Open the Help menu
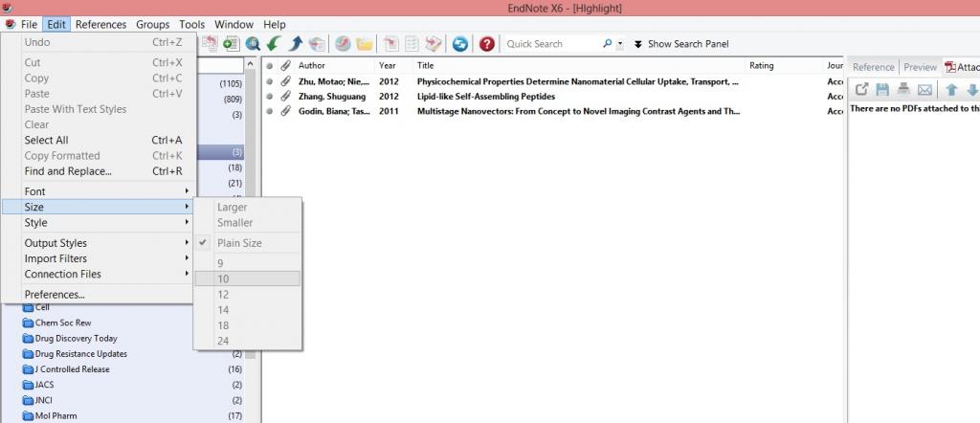 click(x=275, y=24)
